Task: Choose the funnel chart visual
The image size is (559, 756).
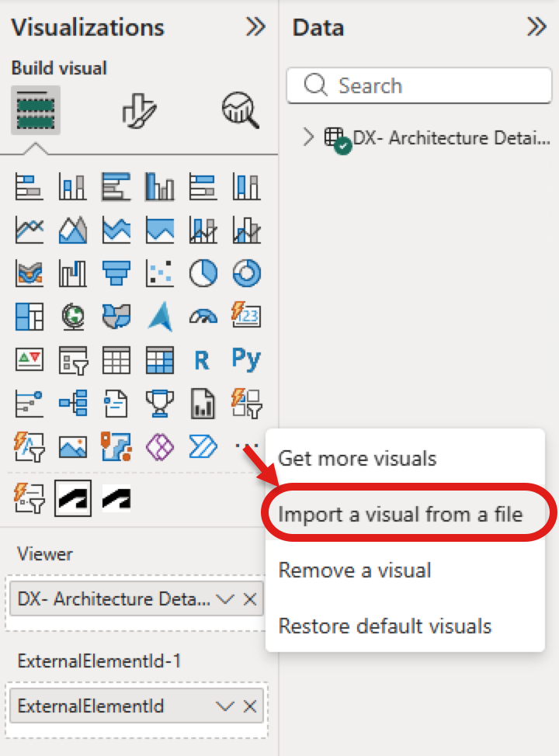Action: 116,273
